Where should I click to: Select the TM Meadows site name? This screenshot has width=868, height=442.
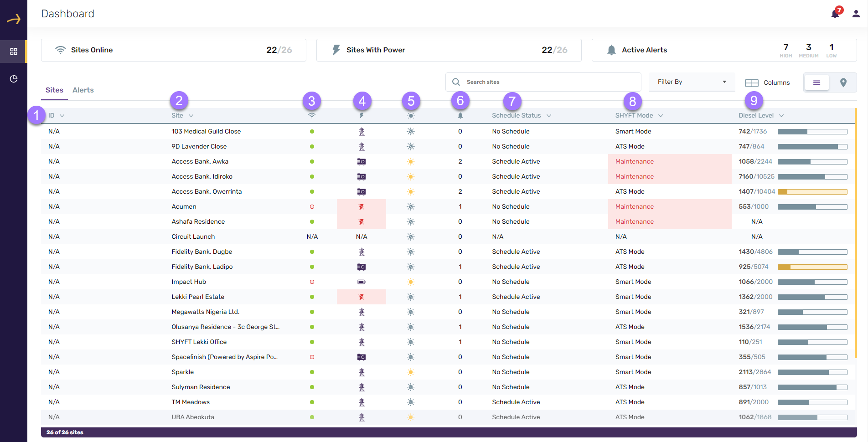click(x=191, y=402)
